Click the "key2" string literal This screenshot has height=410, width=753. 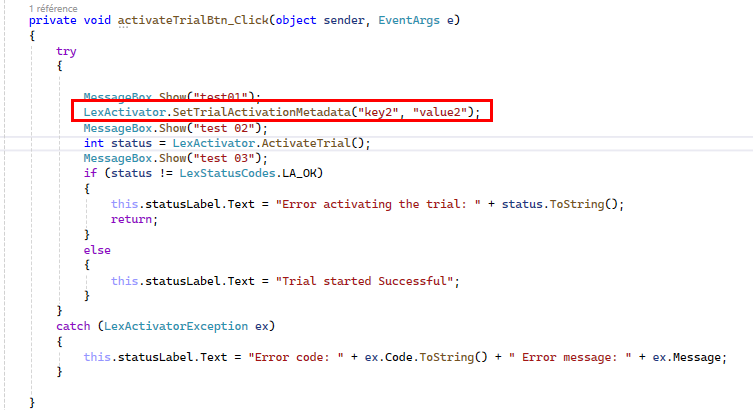pyautogui.click(x=378, y=112)
